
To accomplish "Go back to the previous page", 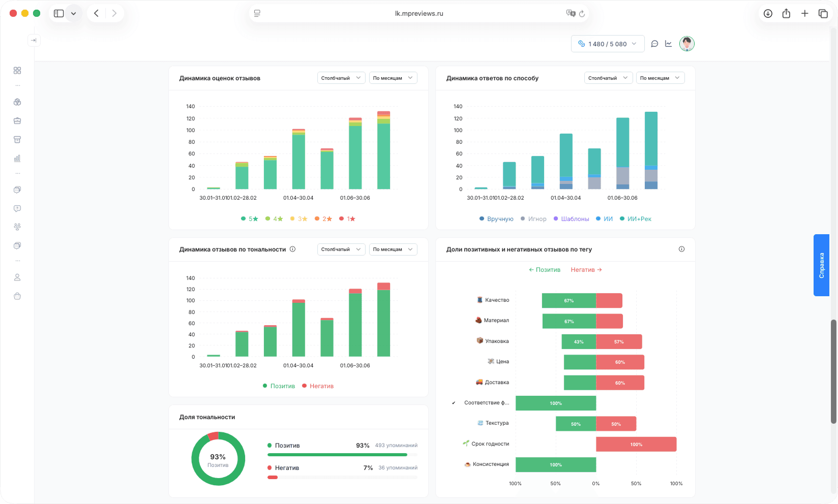I will pyautogui.click(x=97, y=14).
